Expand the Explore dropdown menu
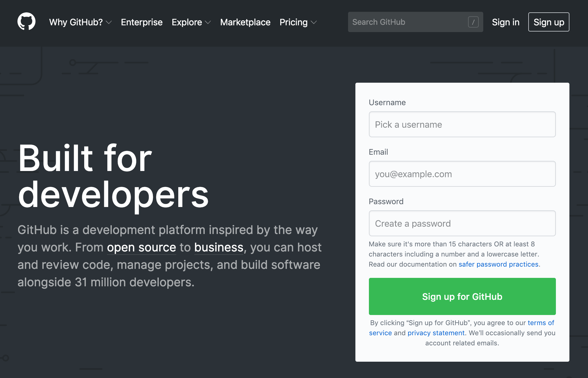 191,22
